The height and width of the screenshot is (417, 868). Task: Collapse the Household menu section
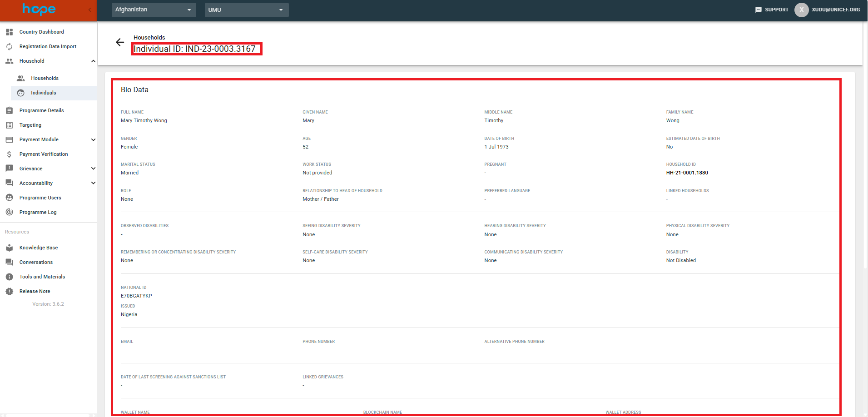click(93, 61)
